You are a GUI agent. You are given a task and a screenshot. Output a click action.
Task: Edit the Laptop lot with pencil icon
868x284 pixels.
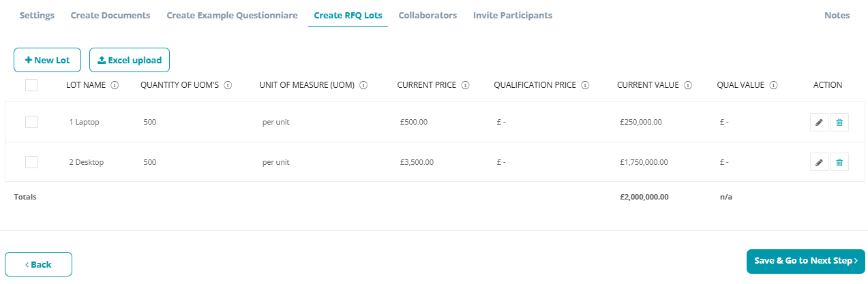click(x=819, y=123)
